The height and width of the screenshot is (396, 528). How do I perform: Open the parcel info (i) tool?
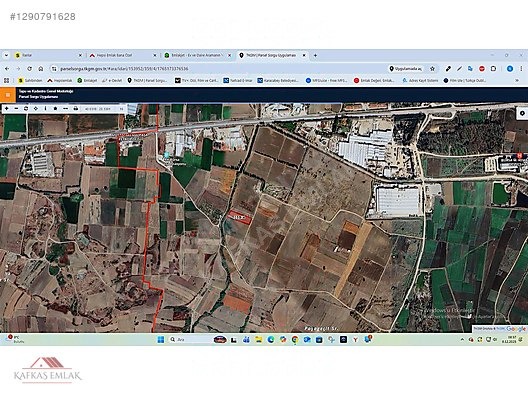[45, 109]
